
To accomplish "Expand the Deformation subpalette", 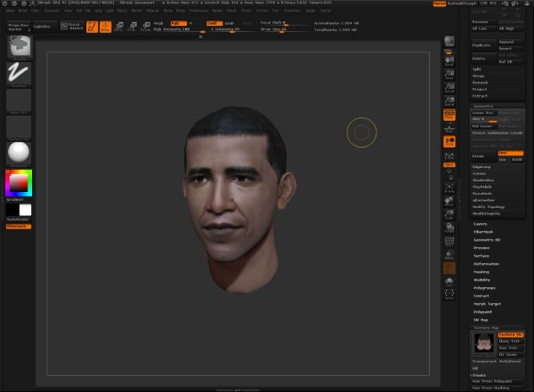I will point(486,264).
